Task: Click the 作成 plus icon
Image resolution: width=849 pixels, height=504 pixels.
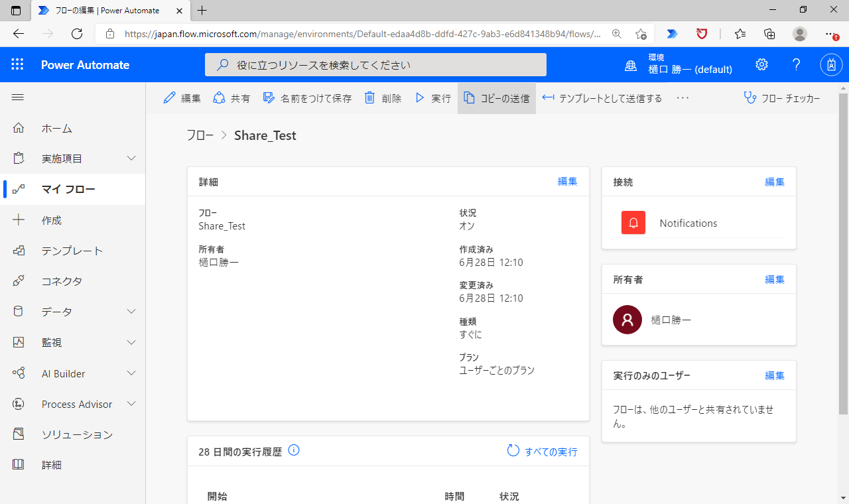Action: (19, 220)
